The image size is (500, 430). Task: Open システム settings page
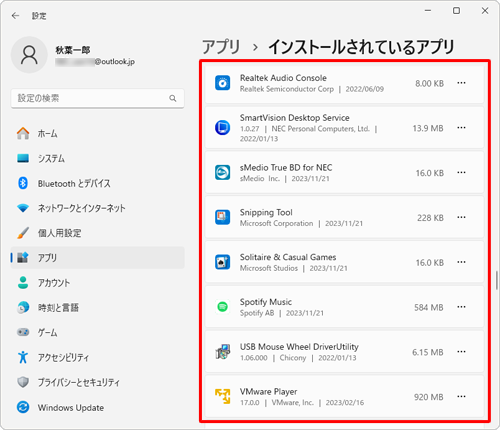[97, 158]
